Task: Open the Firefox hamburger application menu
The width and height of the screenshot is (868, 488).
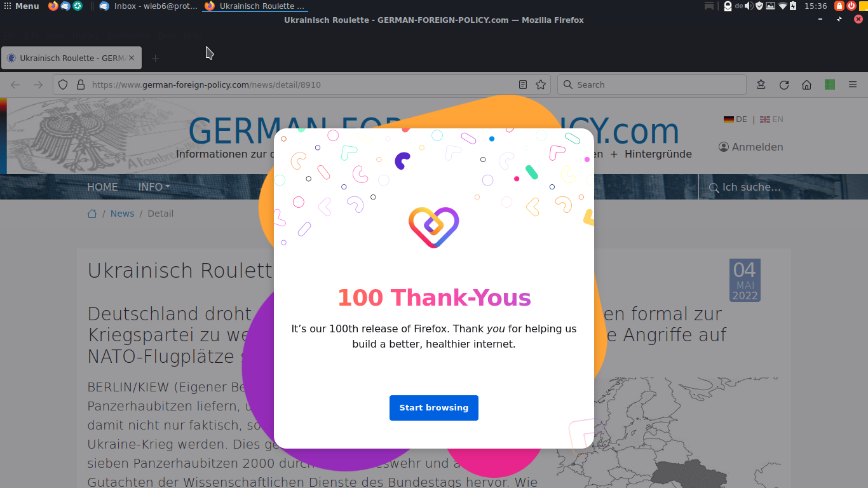Action: [x=853, y=85]
